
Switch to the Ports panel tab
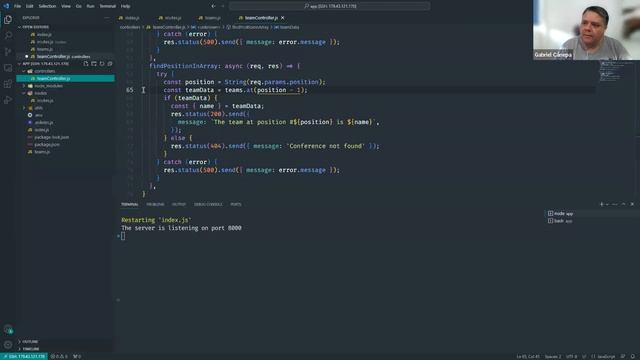pos(236,204)
